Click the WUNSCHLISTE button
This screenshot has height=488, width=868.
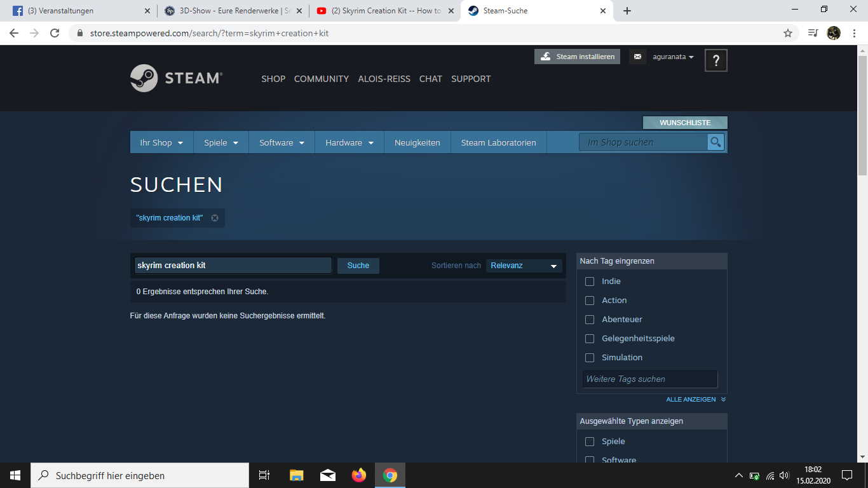point(684,123)
